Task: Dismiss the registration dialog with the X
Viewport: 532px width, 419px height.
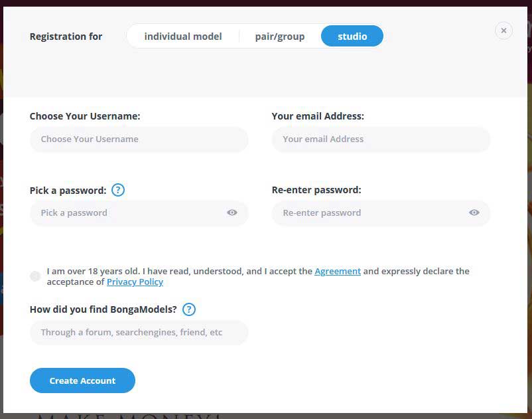Action: tap(503, 31)
